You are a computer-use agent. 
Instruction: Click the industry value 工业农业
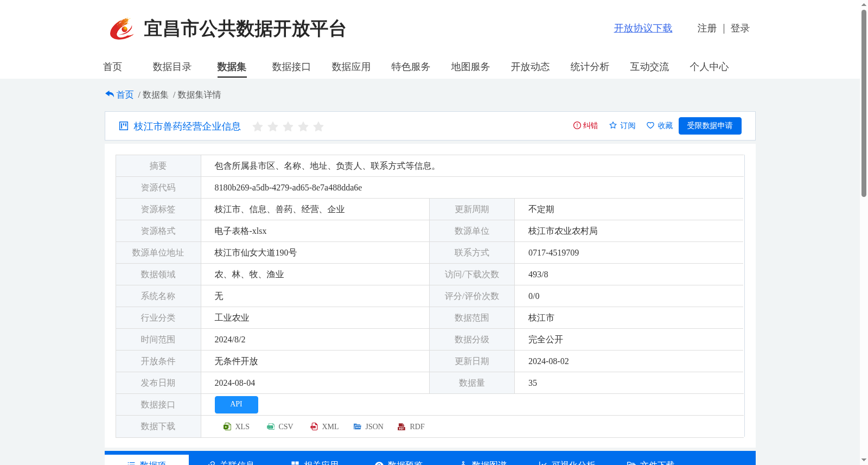click(232, 318)
